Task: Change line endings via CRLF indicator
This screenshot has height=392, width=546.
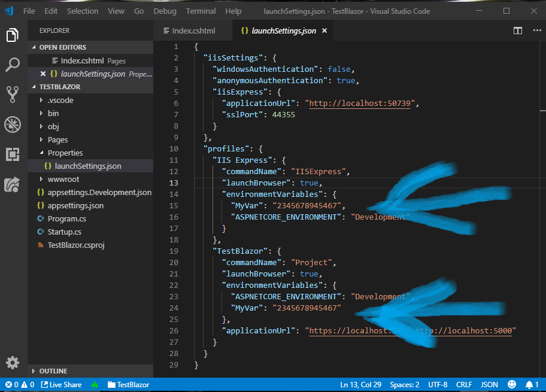Action: tap(464, 385)
